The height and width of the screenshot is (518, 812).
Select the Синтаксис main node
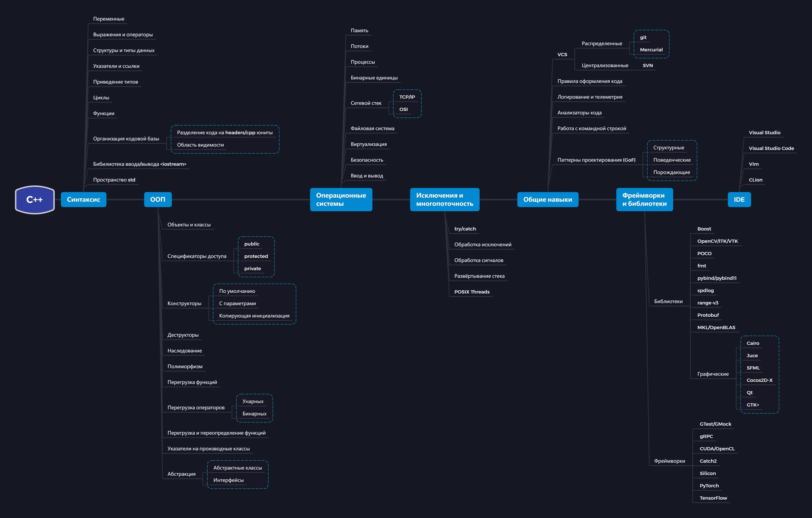83,200
